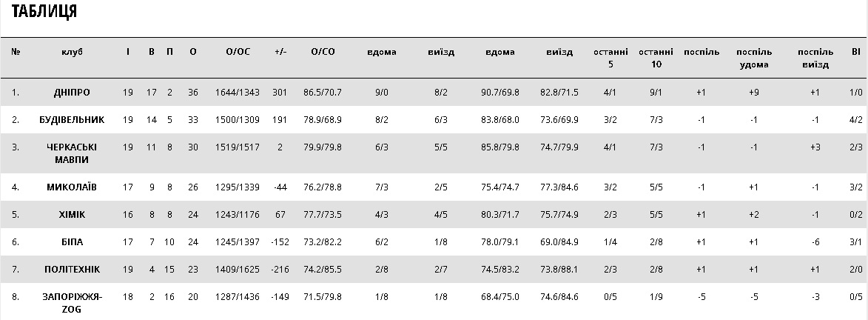Click the МИКОЛАЇВ club name
This screenshot has width=868, height=320.
[x=73, y=187]
